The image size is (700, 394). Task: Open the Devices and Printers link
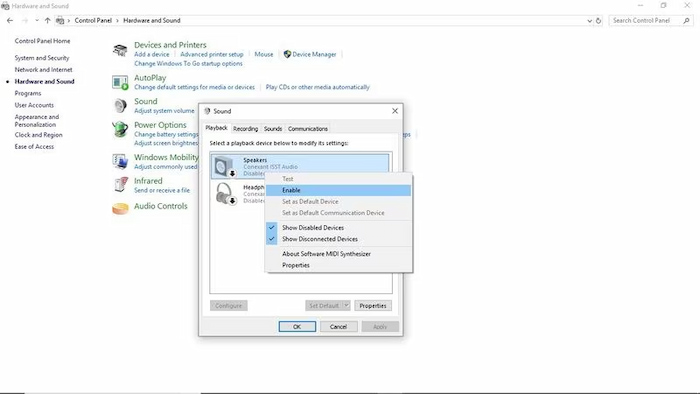[170, 45]
